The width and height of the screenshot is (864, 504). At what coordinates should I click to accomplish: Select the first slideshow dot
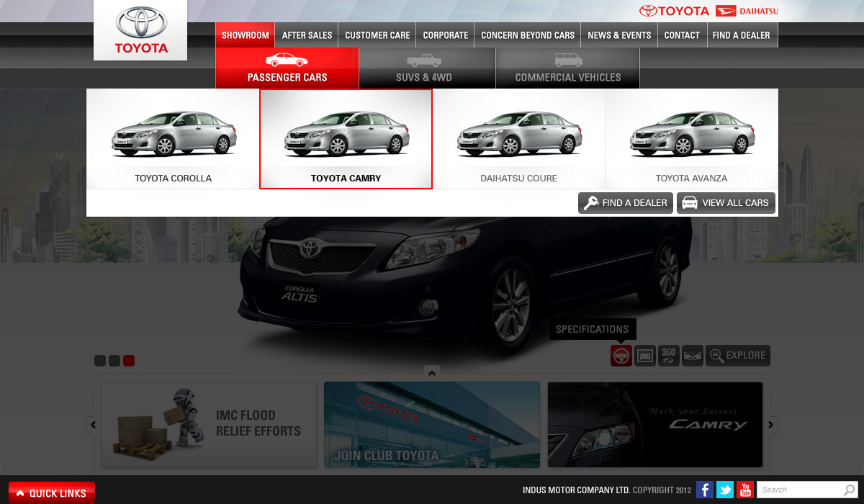pyautogui.click(x=100, y=361)
